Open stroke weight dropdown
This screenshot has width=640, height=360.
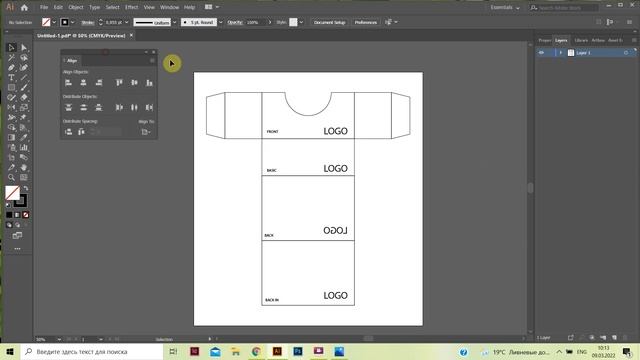127,22
